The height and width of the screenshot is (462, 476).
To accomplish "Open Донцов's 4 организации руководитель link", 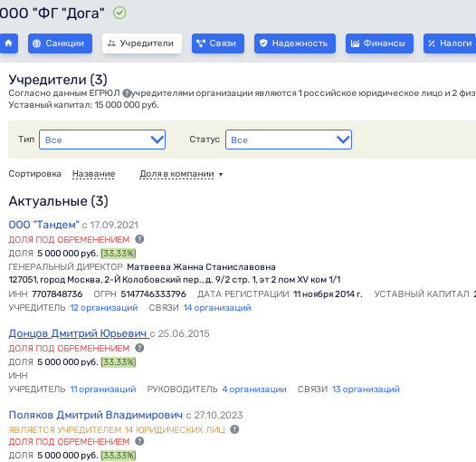I will click(254, 389).
